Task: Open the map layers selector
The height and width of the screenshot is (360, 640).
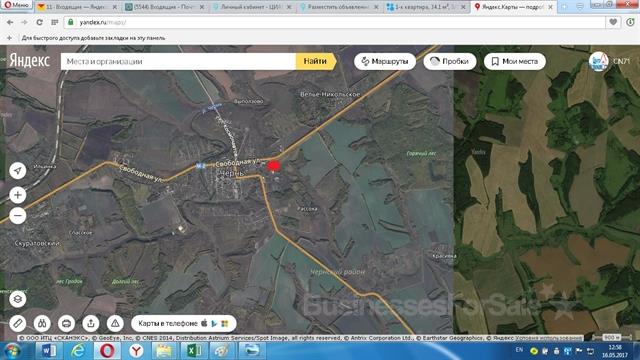Action: coord(18,299)
